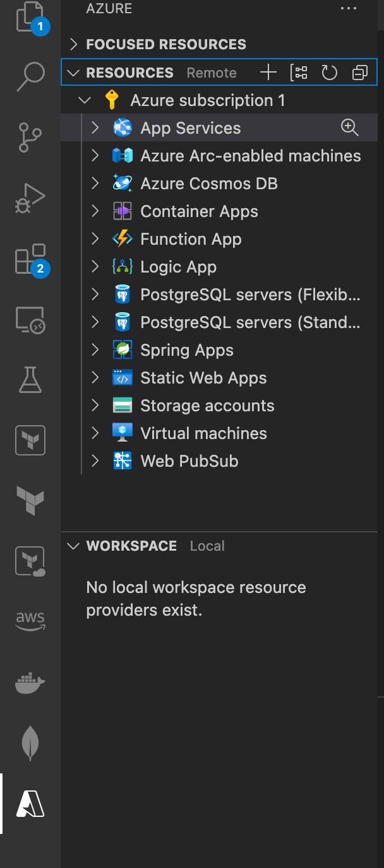Refresh the Resources list
The image size is (384, 868).
click(329, 73)
